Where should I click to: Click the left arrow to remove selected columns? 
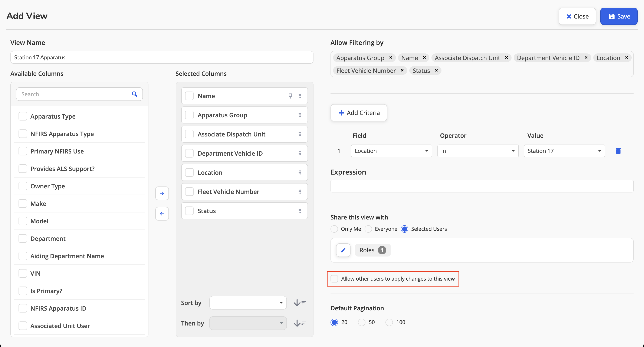[x=162, y=214]
